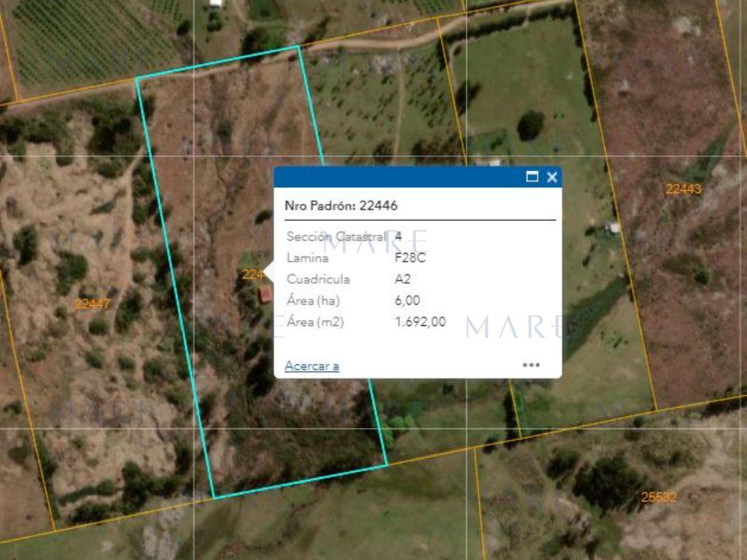Click the Cuadricula value A2
Image resolution: width=747 pixels, height=560 pixels.
403,279
